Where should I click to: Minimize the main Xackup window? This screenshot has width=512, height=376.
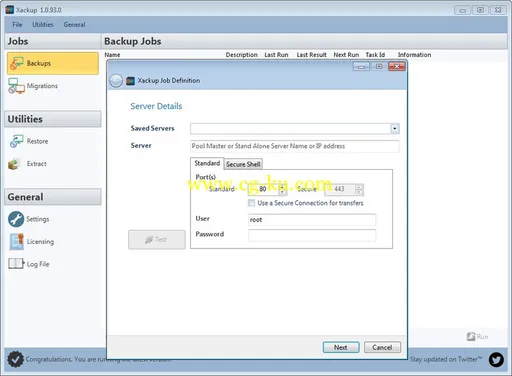tap(463, 10)
